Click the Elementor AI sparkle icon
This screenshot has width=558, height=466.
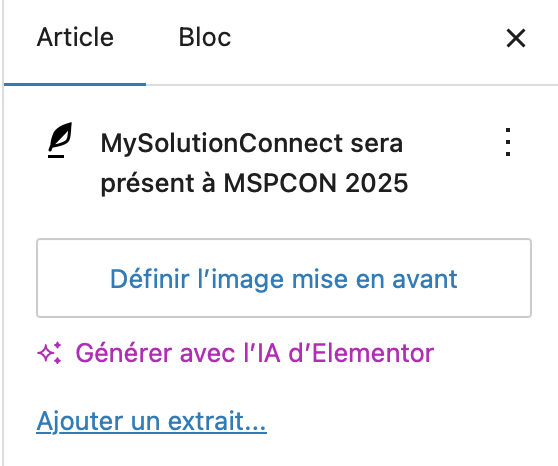(49, 353)
